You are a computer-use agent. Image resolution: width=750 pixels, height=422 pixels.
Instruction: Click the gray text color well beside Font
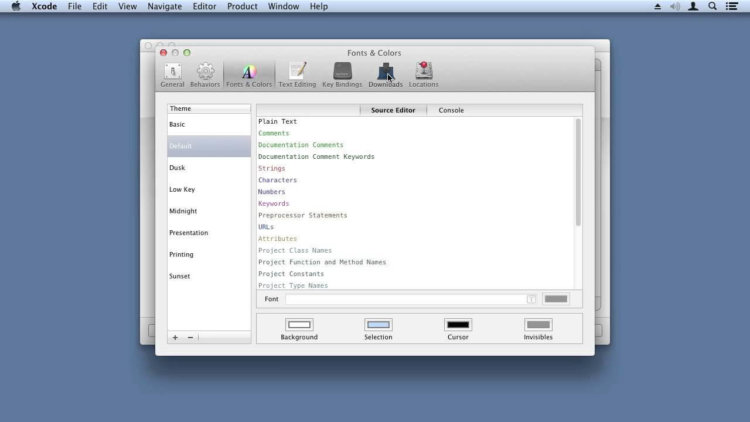556,299
